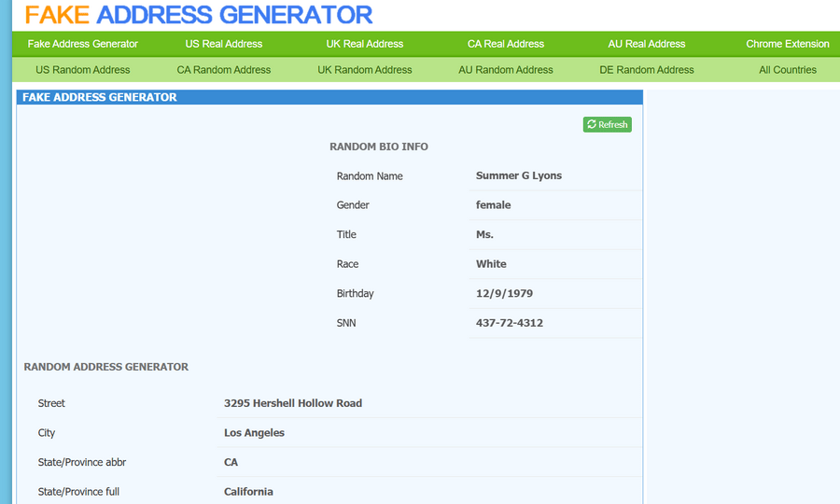The image size is (840, 504).
Task: Select CA Real Address in navigation
Action: pos(506,44)
